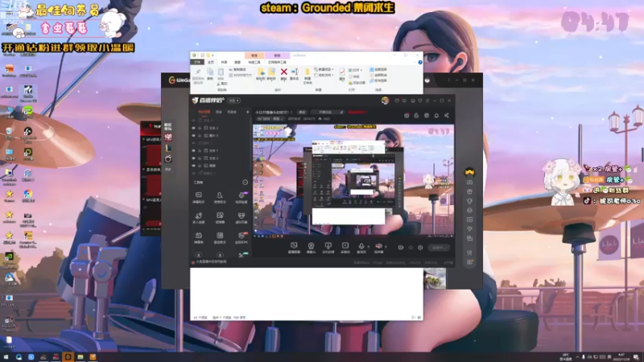Open notifications bell in streaming app header
Viewport: 644px width, 362px height.
pyautogui.click(x=436, y=115)
